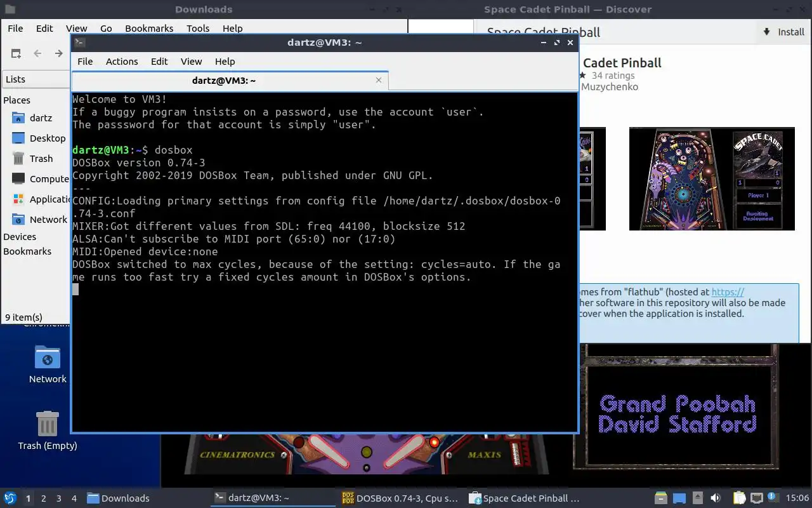Click the Bookmarks heading in Places sidebar

pos(27,251)
